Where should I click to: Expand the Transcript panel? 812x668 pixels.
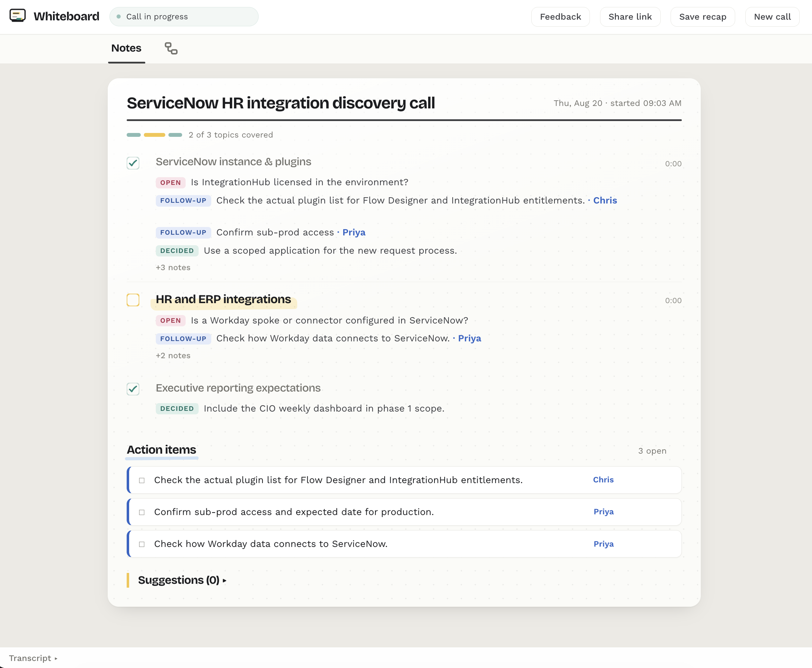33,658
